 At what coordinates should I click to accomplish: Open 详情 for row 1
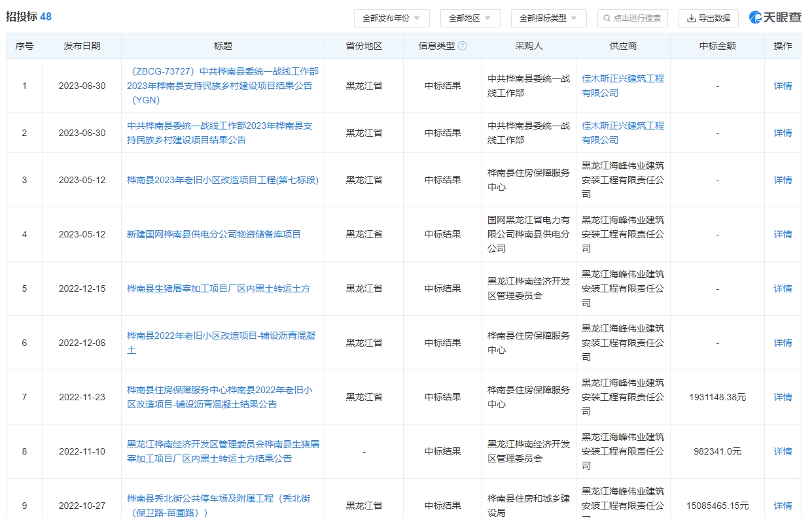click(783, 86)
